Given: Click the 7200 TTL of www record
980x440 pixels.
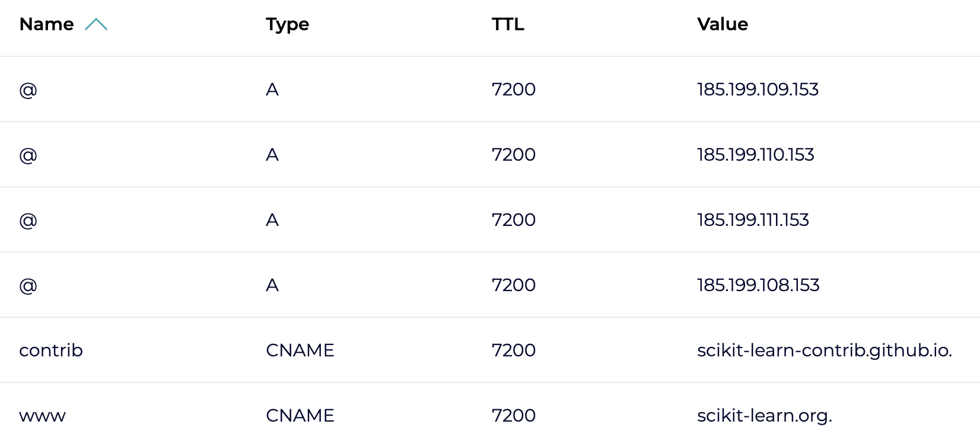Looking at the screenshot, I should click(x=514, y=416).
